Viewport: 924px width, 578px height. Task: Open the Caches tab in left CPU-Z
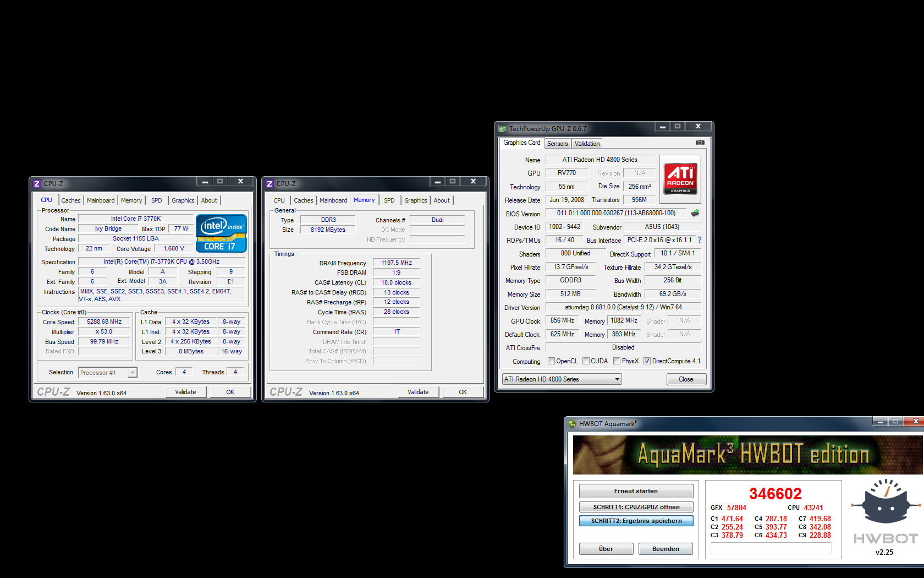click(71, 200)
